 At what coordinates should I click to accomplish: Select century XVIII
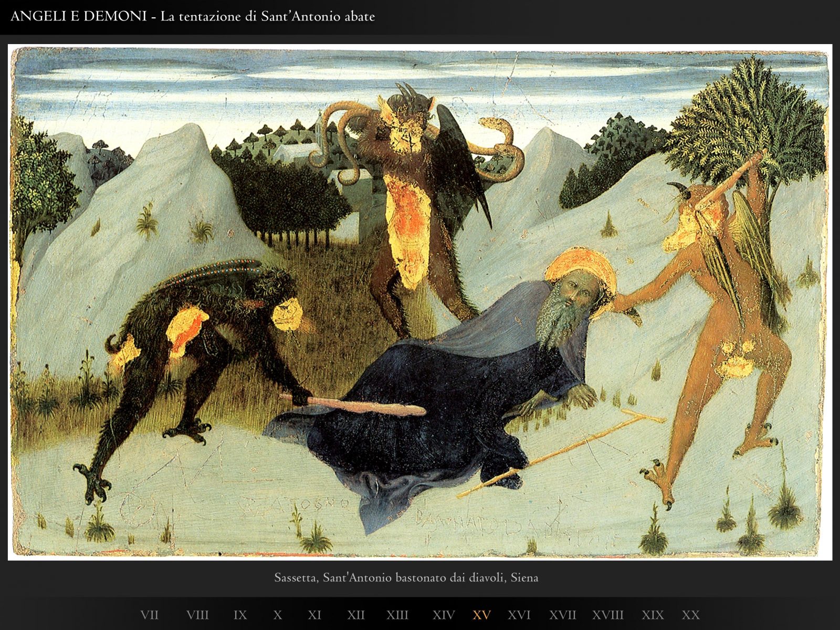[608, 615]
